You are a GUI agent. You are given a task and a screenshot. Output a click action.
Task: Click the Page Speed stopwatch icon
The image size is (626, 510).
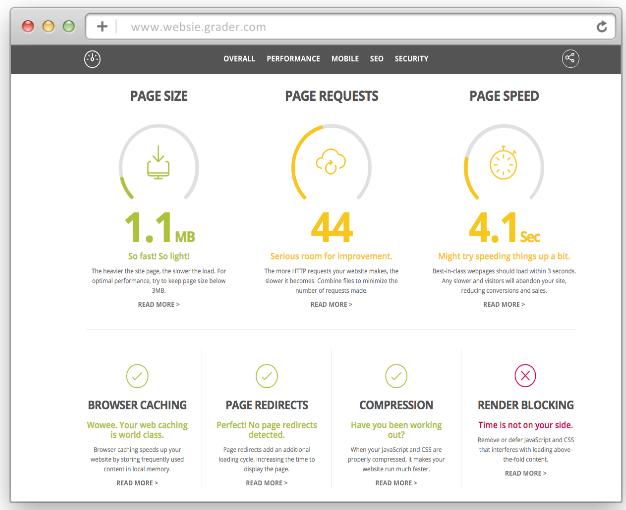pos(503,163)
